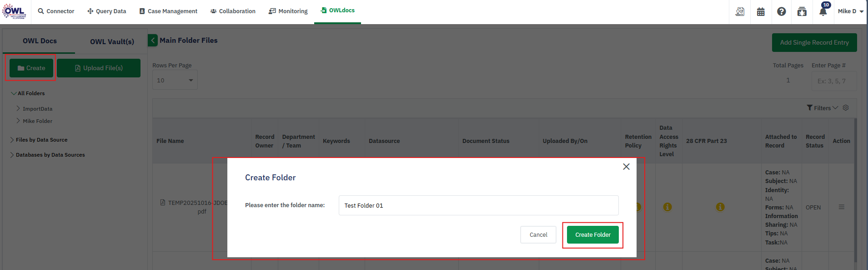The width and height of the screenshot is (868, 270).
Task: Confirm with the Create Folder button
Action: (x=592, y=235)
